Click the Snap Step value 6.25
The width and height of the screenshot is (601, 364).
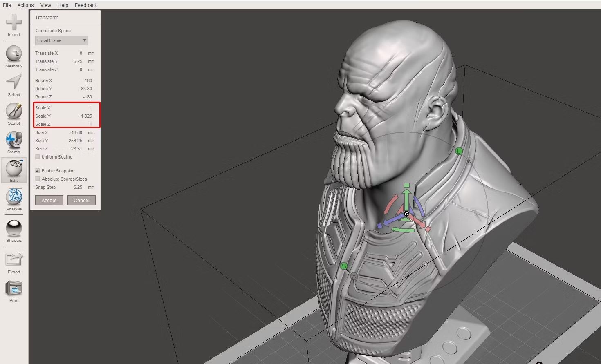point(78,187)
